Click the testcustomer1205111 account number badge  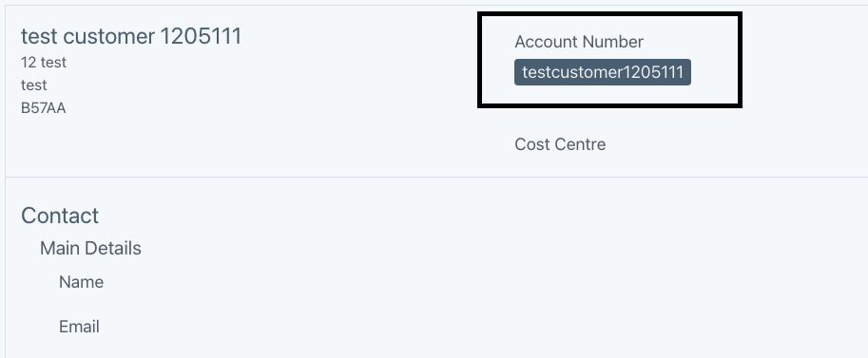click(603, 72)
